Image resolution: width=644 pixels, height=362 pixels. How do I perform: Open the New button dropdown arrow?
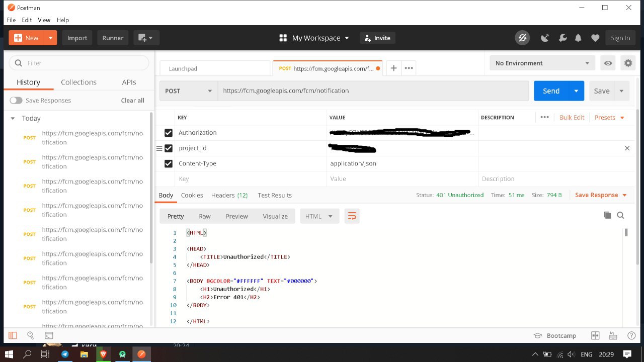pyautogui.click(x=50, y=38)
